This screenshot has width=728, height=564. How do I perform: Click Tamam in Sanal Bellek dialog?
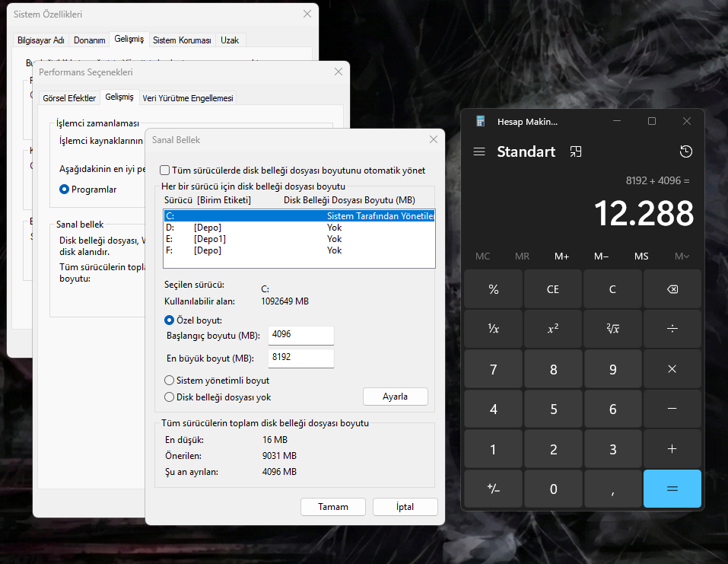coord(333,506)
